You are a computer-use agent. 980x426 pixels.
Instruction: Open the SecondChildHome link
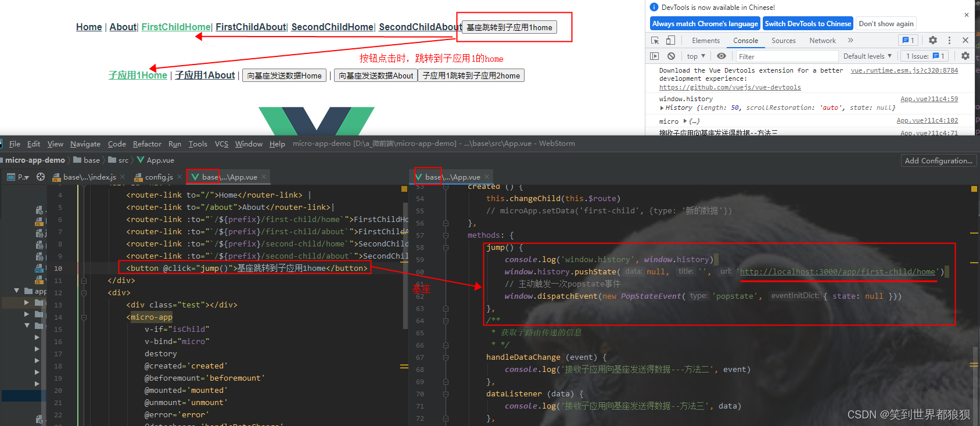tap(332, 27)
